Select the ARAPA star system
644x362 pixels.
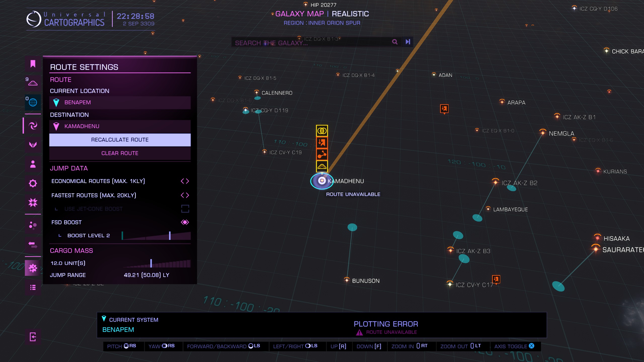pos(502,102)
